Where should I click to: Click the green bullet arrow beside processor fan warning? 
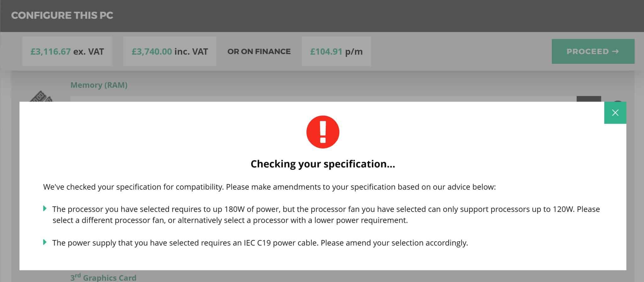point(45,208)
